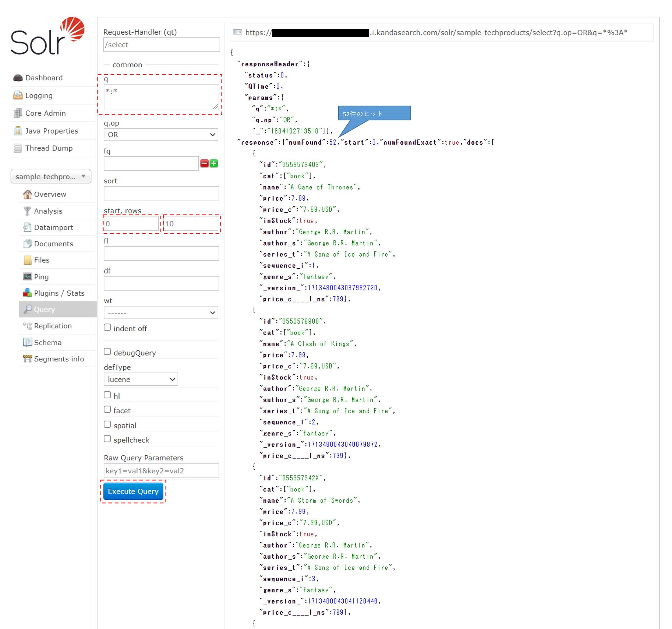Viewport: 672px width, 629px height.
Task: Click the Replication icon
Action: pos(28,326)
